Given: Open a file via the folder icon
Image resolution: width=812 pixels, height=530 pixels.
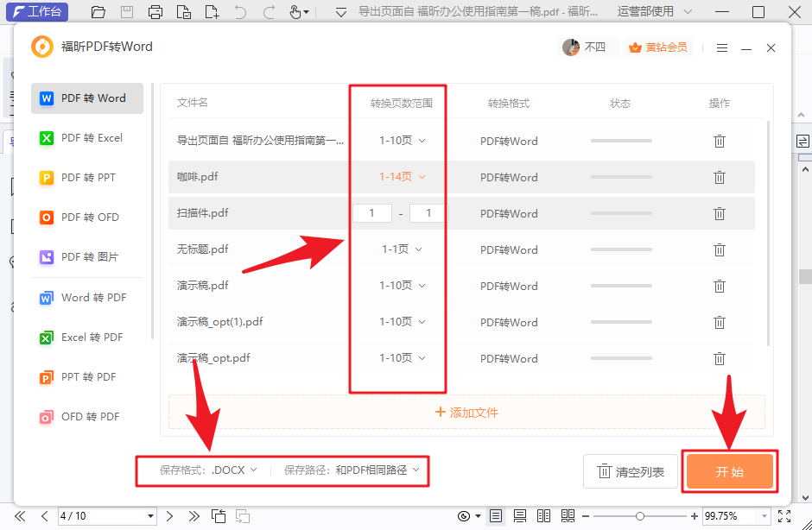Looking at the screenshot, I should coord(98,12).
